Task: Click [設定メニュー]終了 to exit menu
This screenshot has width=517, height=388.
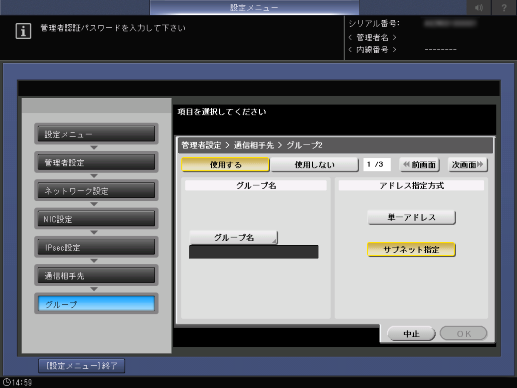Action: [82, 366]
